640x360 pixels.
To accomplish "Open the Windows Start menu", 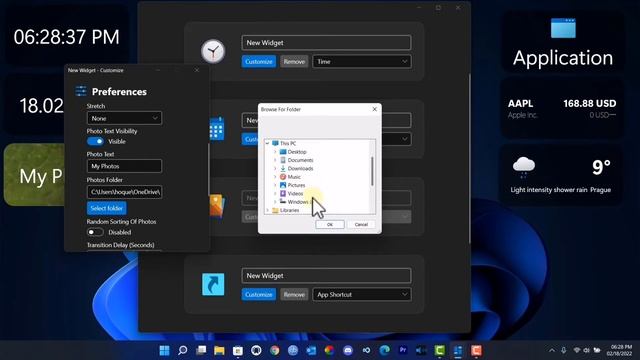I will [164, 350].
